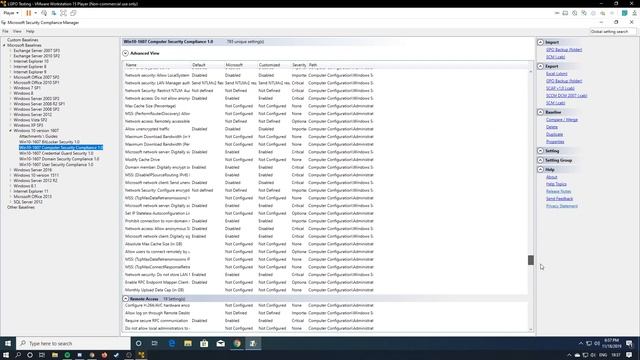Select Other Baselines in the tree

(21, 207)
